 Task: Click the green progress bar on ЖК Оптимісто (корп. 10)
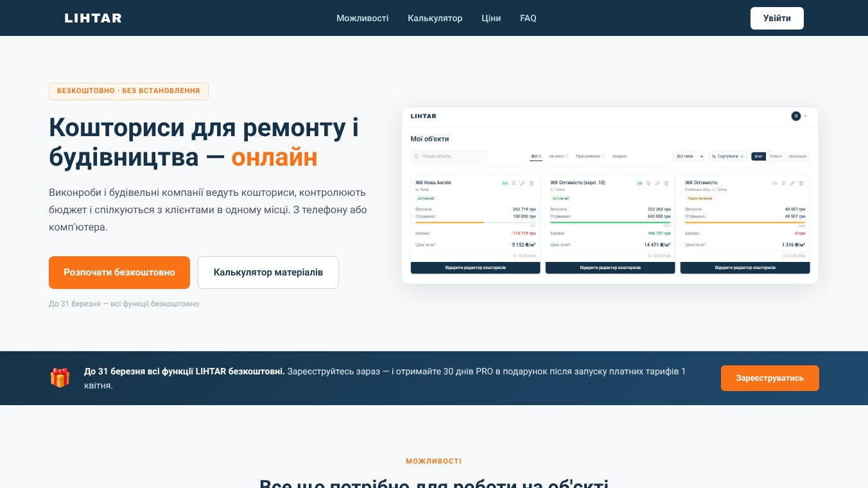[x=611, y=222]
